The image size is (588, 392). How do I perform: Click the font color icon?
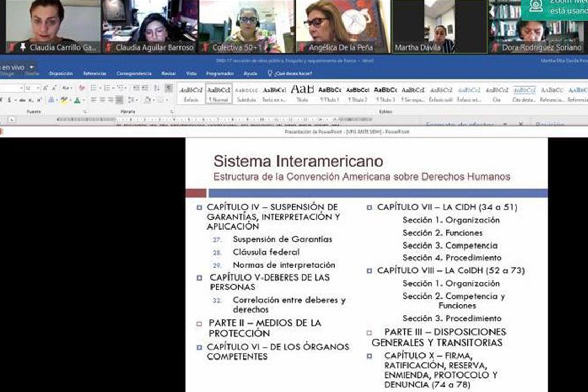pos(77,100)
